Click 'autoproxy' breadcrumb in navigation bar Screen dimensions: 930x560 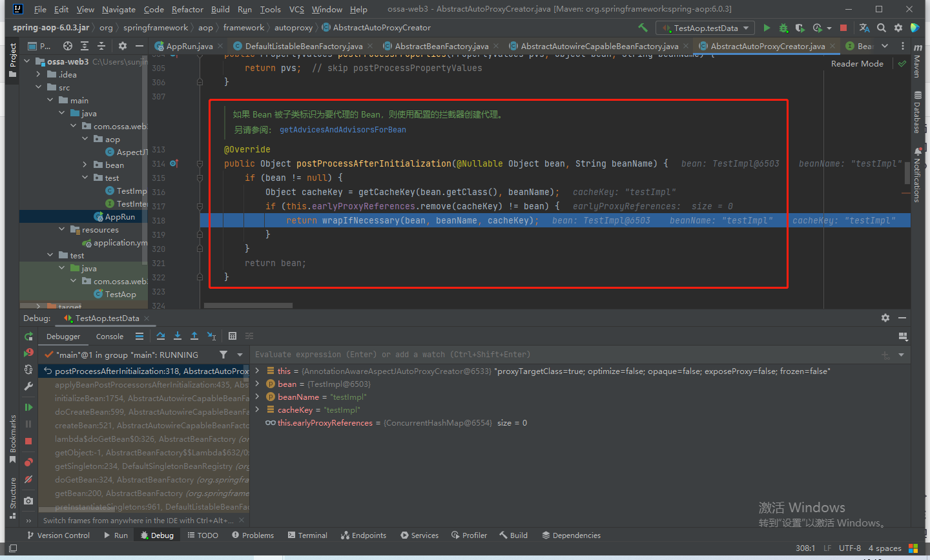[x=293, y=28]
